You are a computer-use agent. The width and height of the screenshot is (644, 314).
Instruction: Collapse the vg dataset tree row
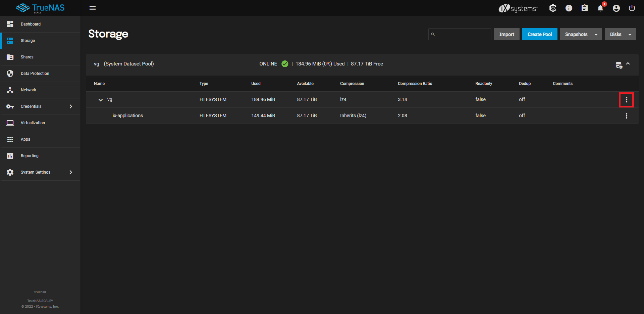[101, 100]
